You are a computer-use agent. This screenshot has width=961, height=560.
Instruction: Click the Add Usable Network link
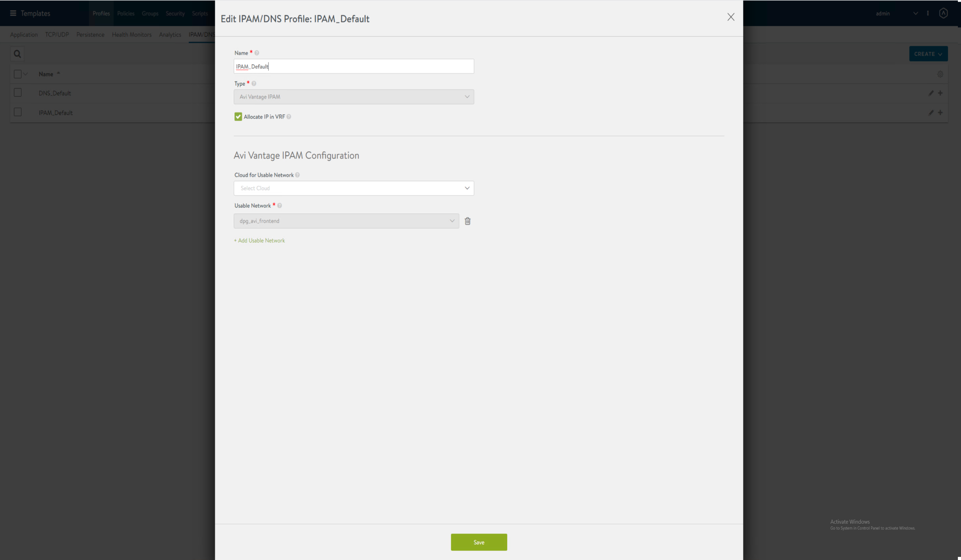(x=259, y=241)
